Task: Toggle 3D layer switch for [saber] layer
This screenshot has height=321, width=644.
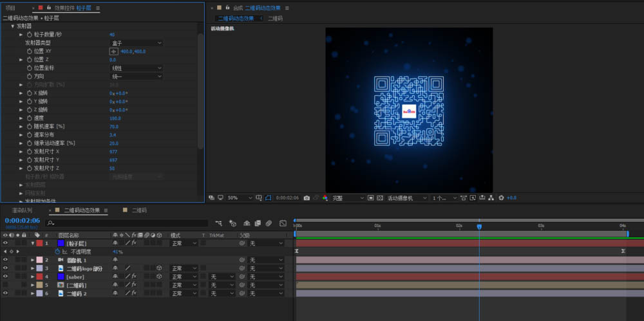Action: click(158, 277)
